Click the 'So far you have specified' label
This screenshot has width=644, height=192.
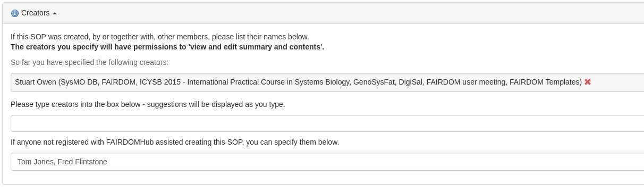[x=89, y=62]
